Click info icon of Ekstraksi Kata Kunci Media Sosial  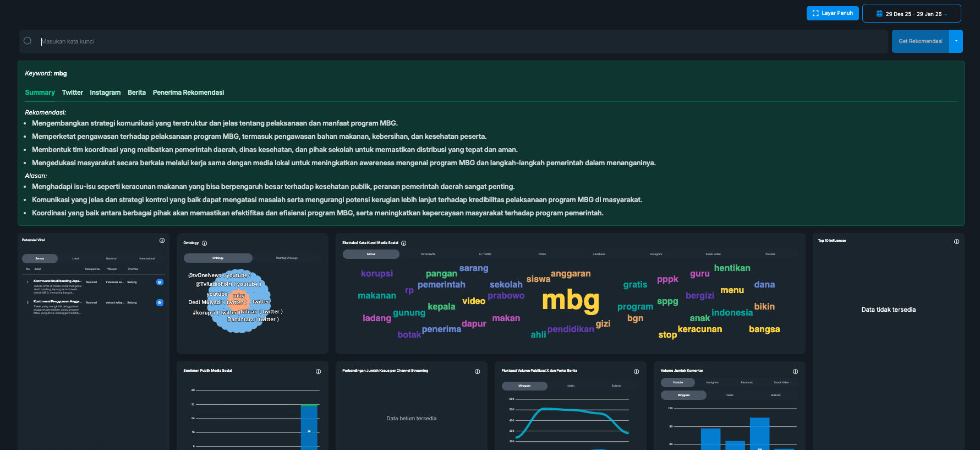(x=403, y=243)
